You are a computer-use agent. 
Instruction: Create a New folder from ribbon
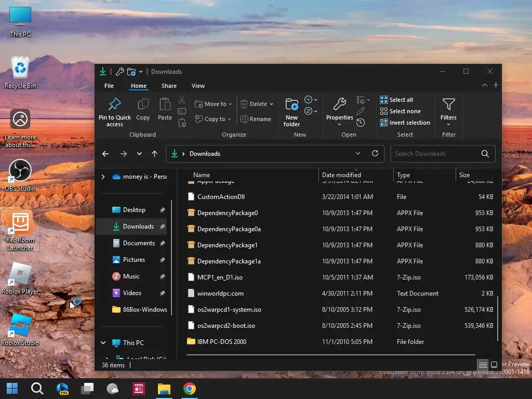coord(292,113)
